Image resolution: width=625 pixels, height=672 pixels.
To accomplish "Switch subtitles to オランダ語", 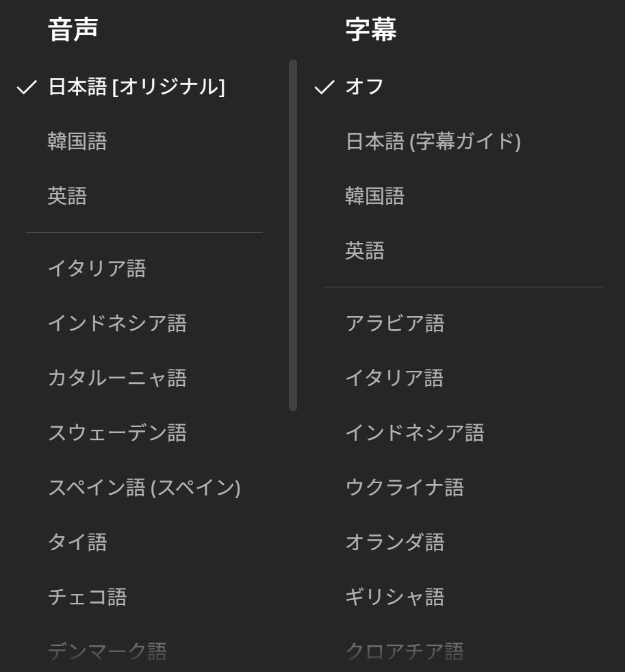I will (394, 542).
